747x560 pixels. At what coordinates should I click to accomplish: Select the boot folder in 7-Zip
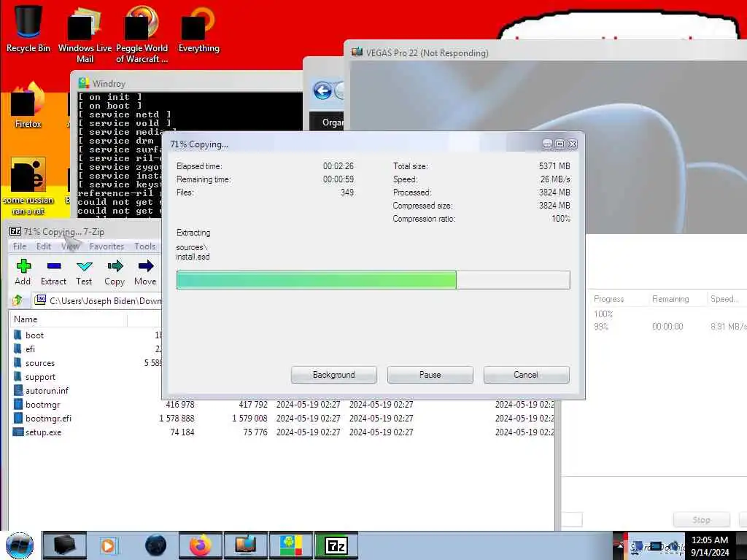click(34, 335)
